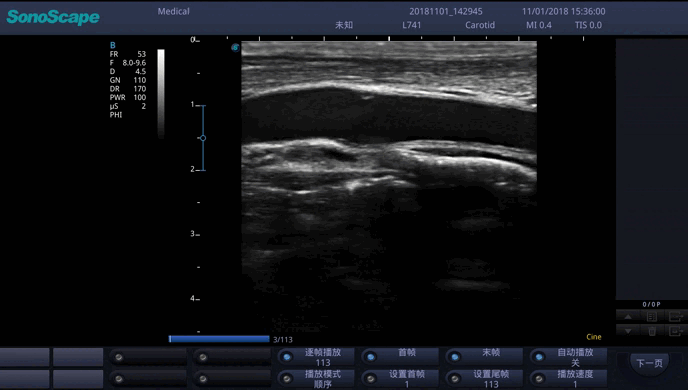Click the export single image icon
This screenshot has width=688, height=390.
(676, 331)
